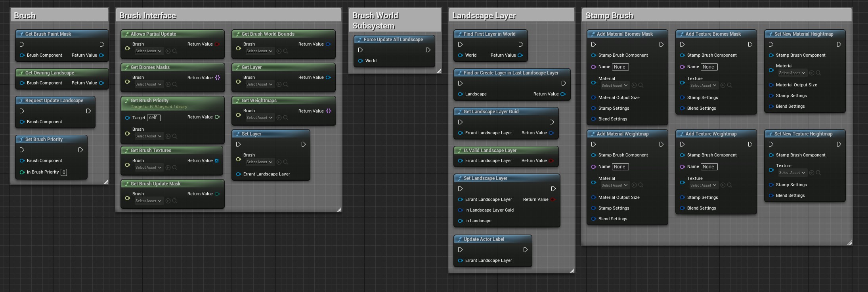Click use-selected arrow icon in Get Biomes Masks
This screenshot has height=292, width=868.
click(168, 84)
